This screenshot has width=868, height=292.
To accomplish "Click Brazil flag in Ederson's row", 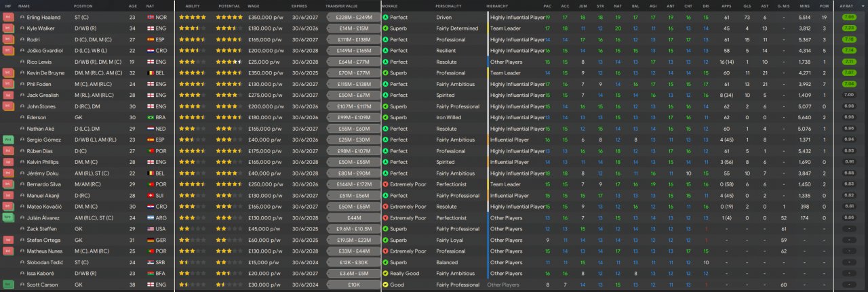I will click(150, 117).
